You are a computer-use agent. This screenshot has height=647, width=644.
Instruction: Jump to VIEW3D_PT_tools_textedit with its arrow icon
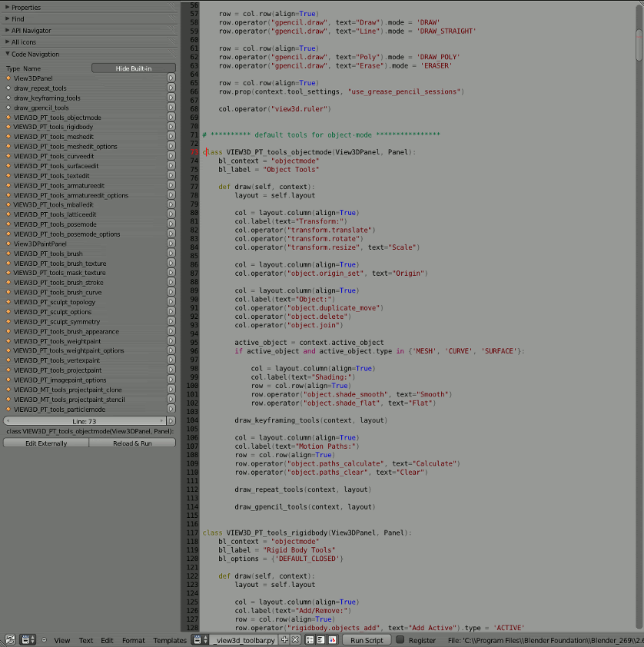click(171, 176)
